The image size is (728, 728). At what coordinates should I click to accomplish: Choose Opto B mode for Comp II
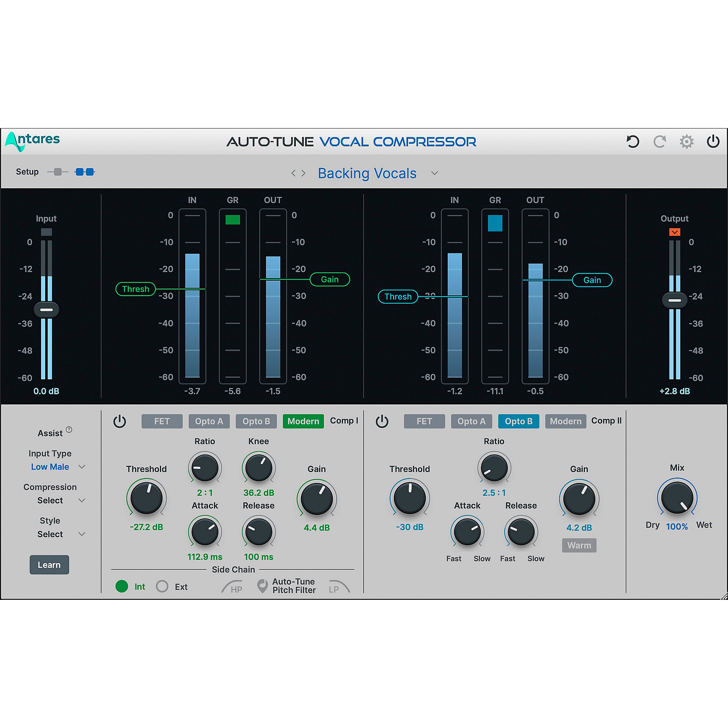click(518, 421)
